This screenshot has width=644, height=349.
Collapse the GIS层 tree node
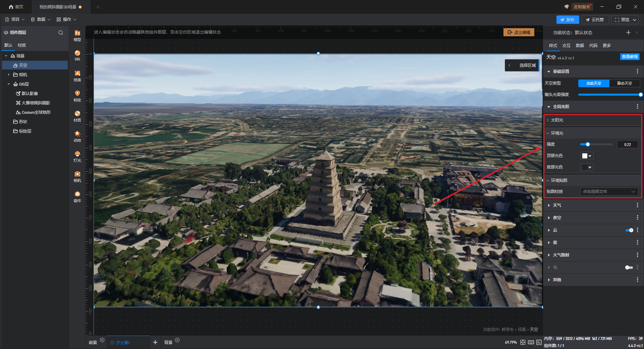tap(9, 84)
